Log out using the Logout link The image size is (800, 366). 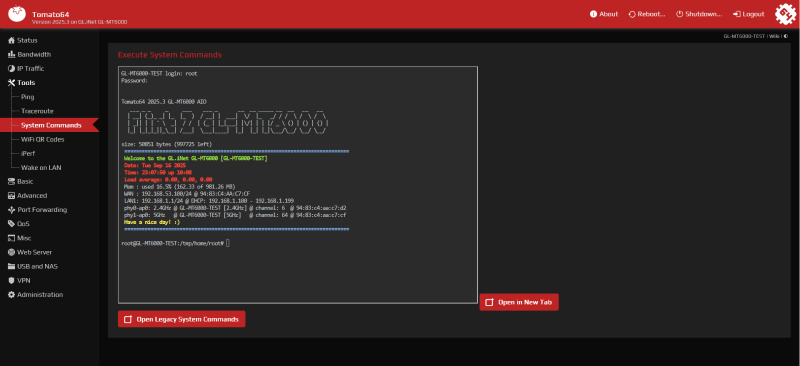748,14
